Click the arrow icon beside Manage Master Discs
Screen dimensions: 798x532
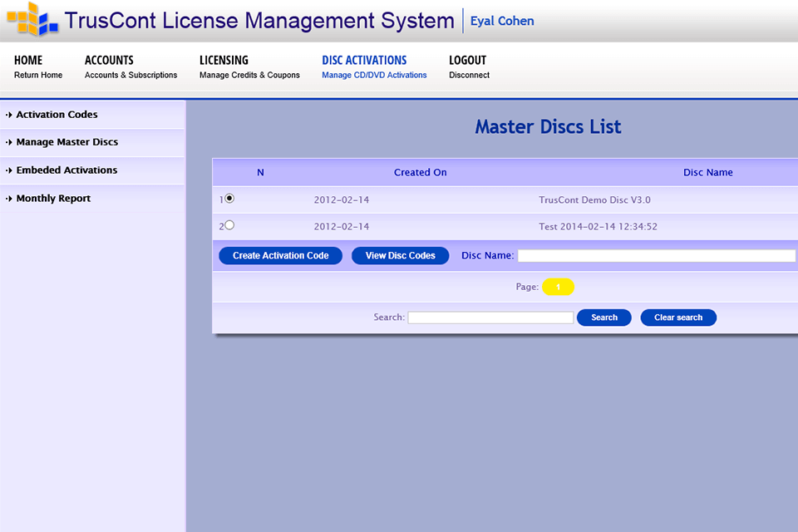[8, 142]
